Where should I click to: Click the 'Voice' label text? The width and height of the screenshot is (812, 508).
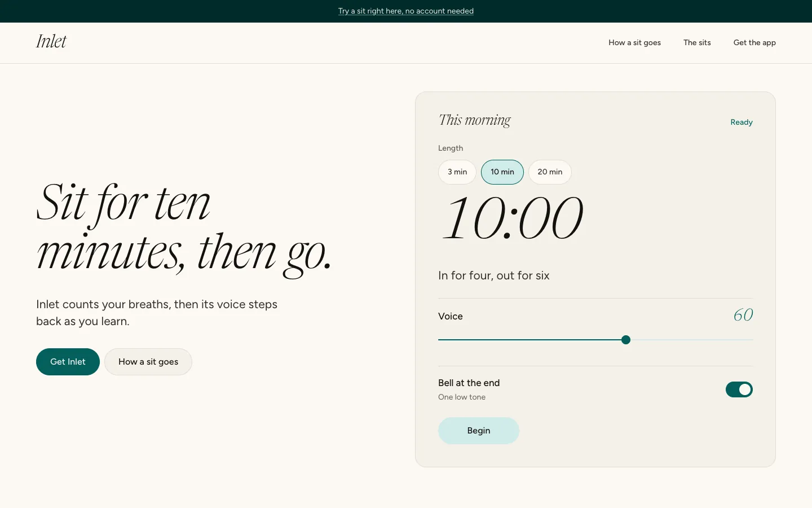tap(451, 317)
